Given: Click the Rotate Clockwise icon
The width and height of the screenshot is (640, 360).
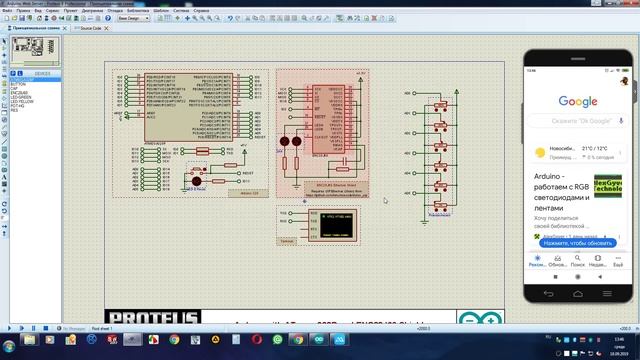Looking at the screenshot, I should [x=4, y=204].
